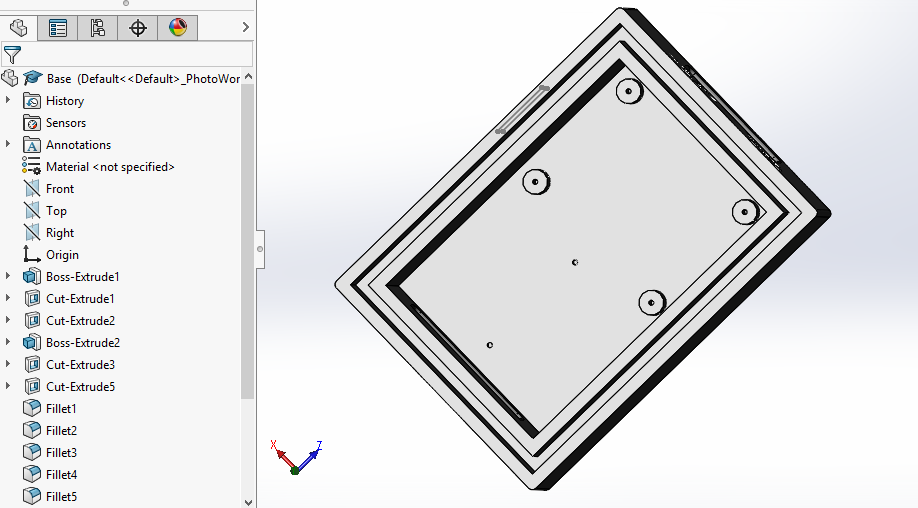
Task: Select the Cut-Extrude5 label
Action: pos(80,387)
